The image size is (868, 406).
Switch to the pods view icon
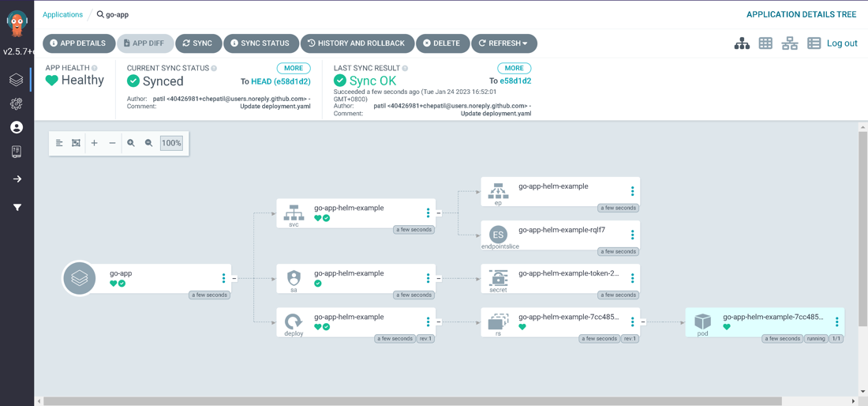(765, 43)
